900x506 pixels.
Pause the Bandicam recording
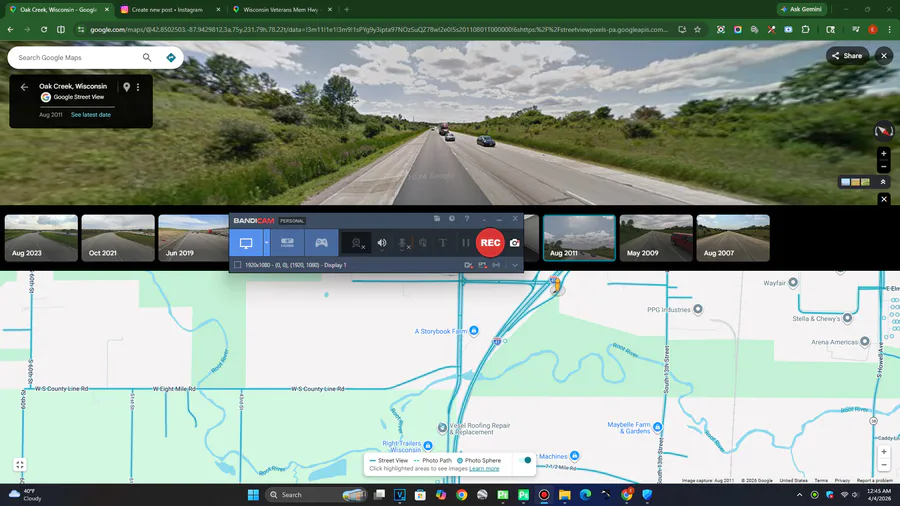pos(465,243)
